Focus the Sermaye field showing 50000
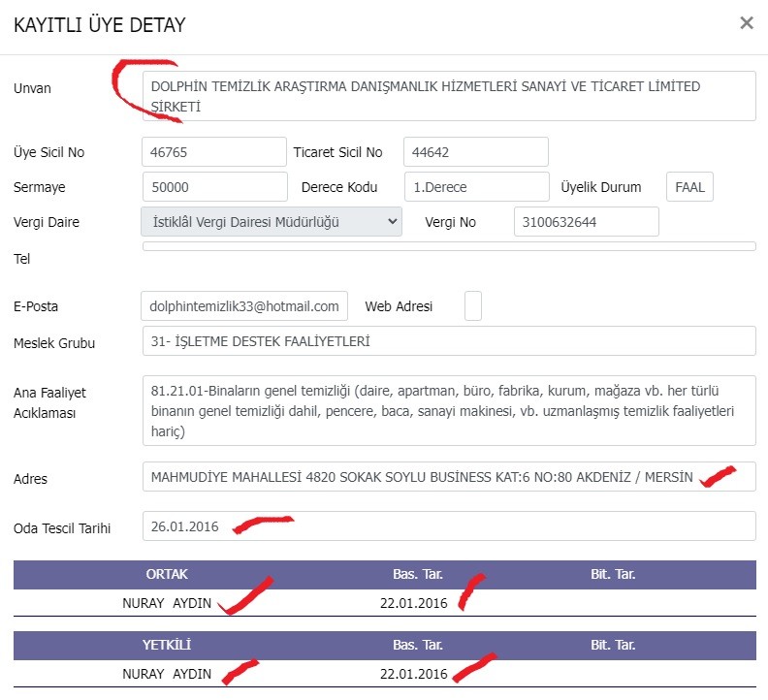Viewport: 768px width, 700px height. 215,186
